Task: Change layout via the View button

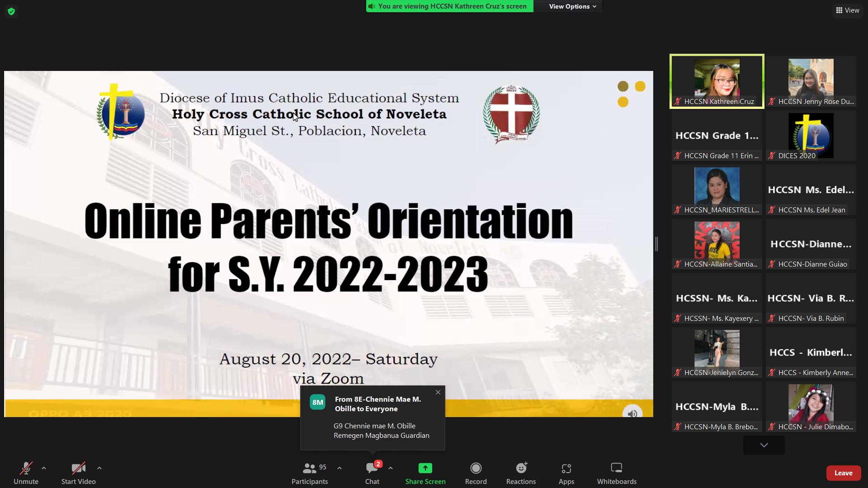Action: tap(848, 10)
